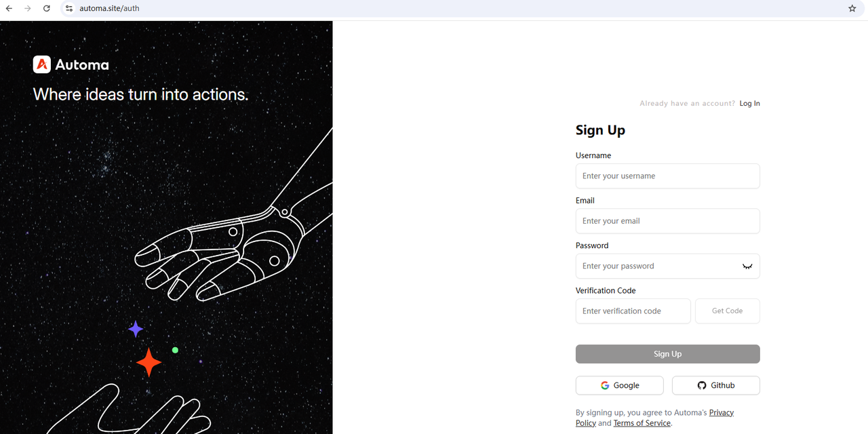Click the Username input field
The width and height of the screenshot is (868, 434).
[x=667, y=176]
